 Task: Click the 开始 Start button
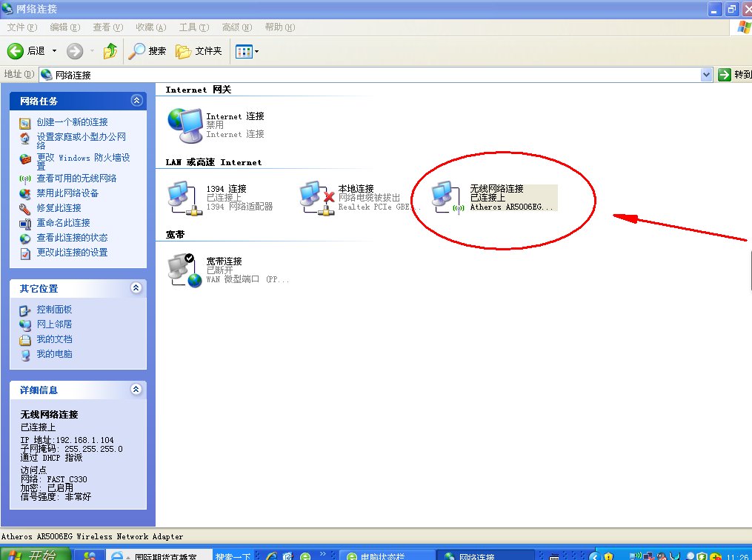click(35, 555)
